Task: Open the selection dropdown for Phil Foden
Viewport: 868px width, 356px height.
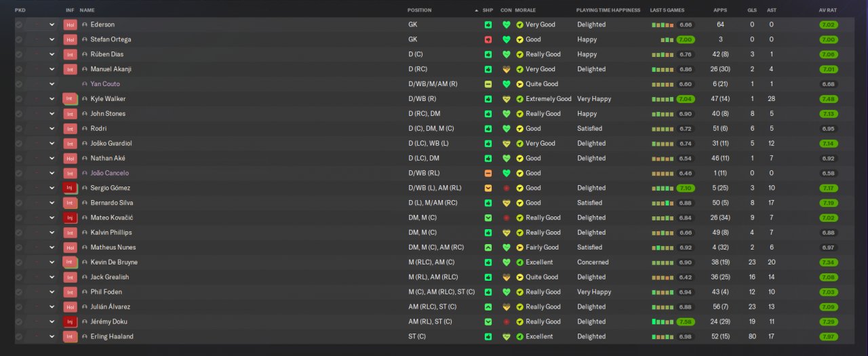Action: [52, 292]
